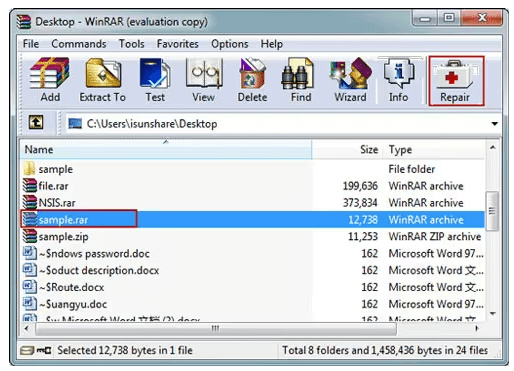Click the horizontal scrollbar left arrow
514x371 pixels.
click(27, 328)
